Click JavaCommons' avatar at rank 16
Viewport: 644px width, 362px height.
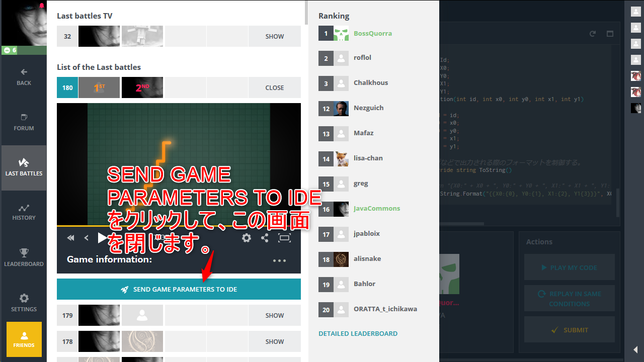click(x=341, y=208)
